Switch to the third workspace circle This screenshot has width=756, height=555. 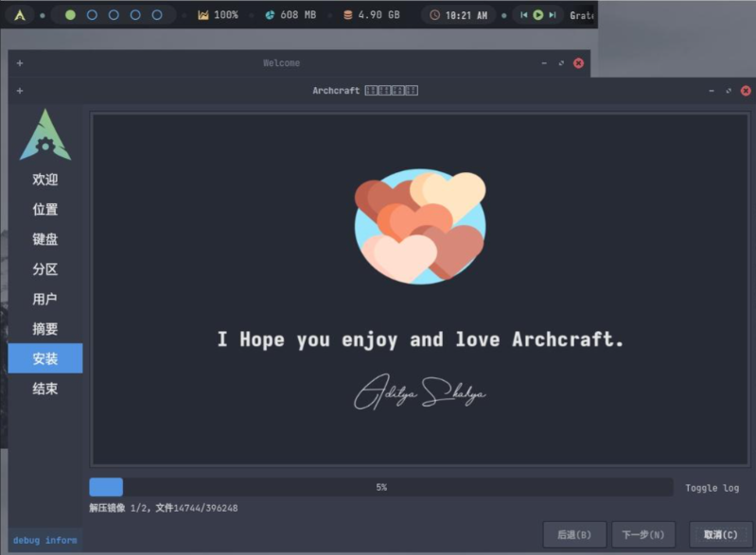[x=114, y=15]
